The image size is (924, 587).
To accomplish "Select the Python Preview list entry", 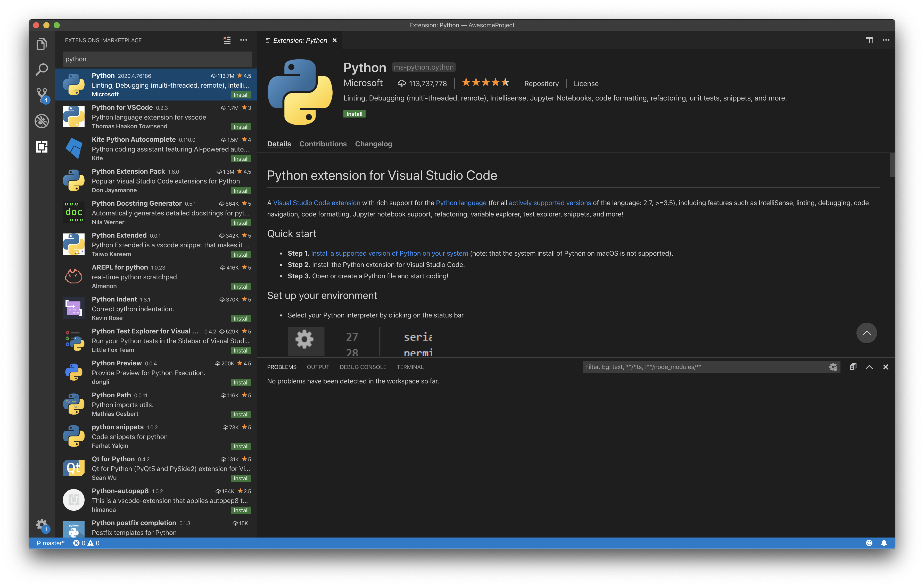I will 155,372.
